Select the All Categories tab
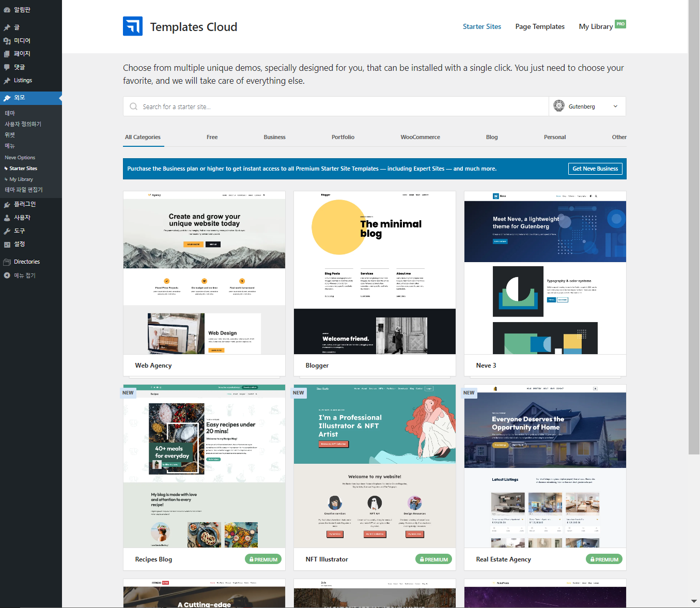This screenshot has width=700, height=608. 143,137
